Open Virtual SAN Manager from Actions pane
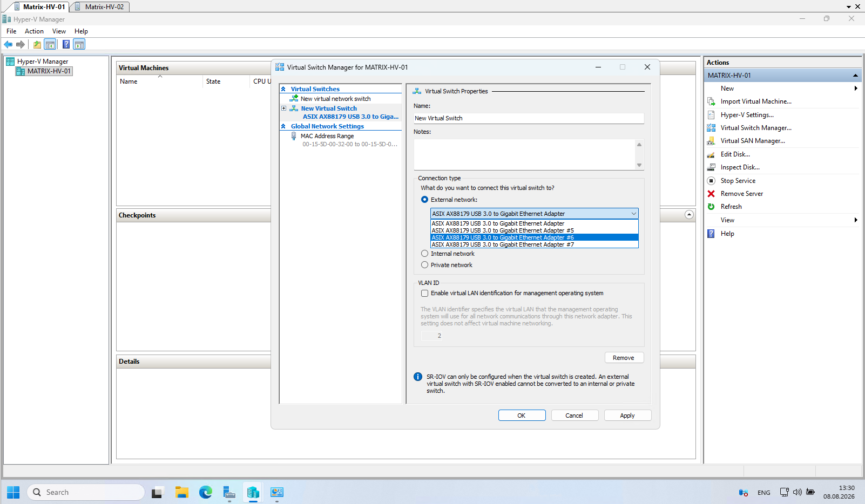This screenshot has width=865, height=504. pos(753,141)
